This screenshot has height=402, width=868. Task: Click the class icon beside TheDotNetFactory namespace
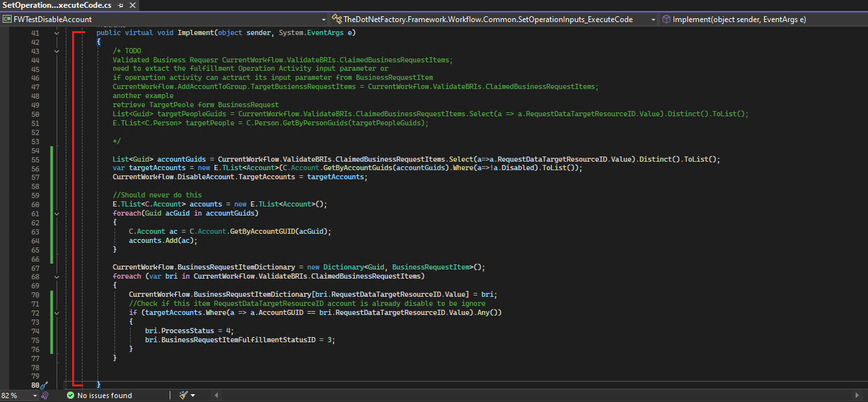337,19
